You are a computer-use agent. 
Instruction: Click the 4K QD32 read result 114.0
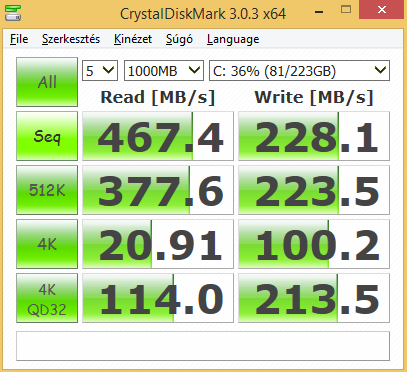(x=158, y=298)
